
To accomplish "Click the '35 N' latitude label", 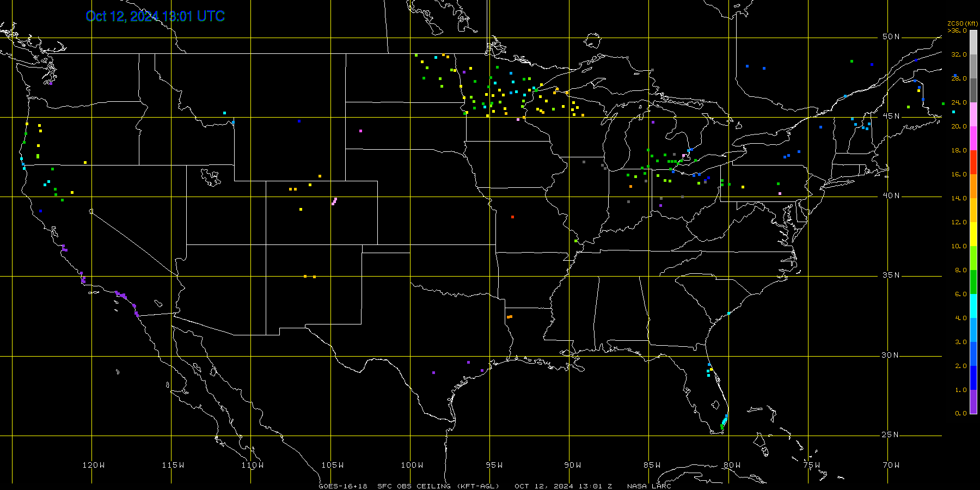I will (891, 275).
